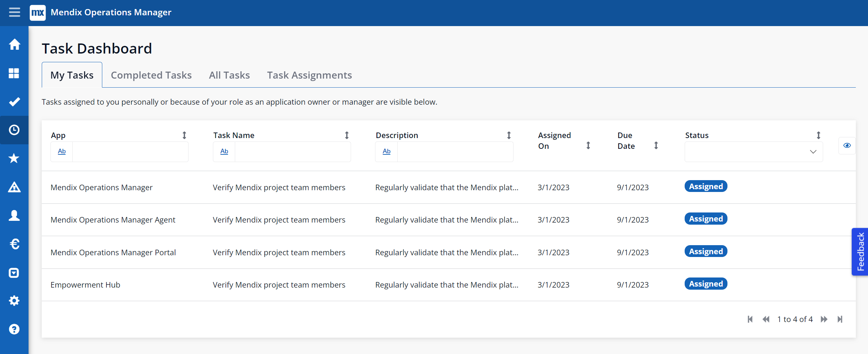Viewport: 868px width, 354px height.
Task: Click the Description filter text field
Action: [x=455, y=152]
